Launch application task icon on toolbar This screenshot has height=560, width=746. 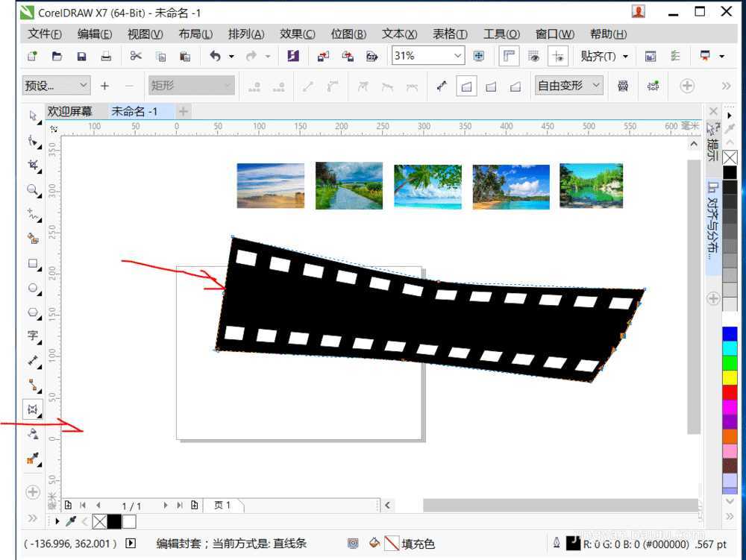click(x=292, y=55)
